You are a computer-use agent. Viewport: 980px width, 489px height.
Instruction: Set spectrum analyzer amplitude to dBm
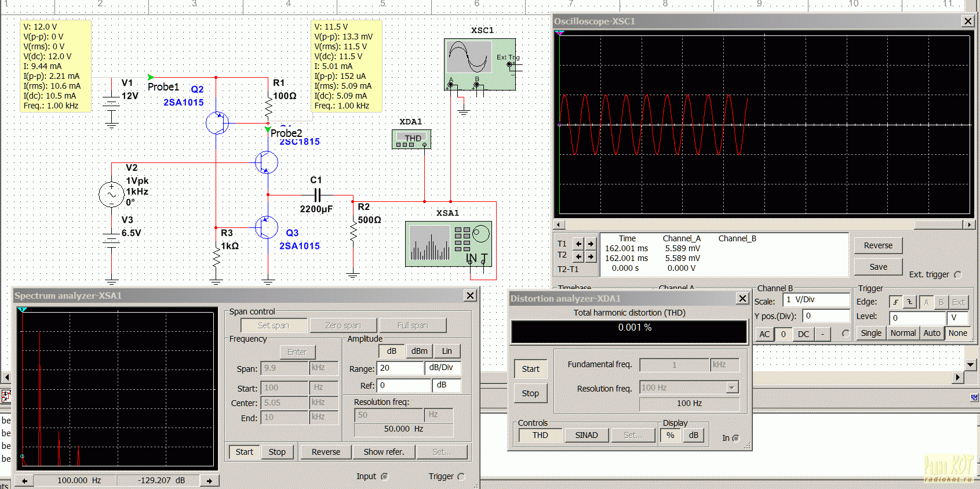tap(419, 351)
